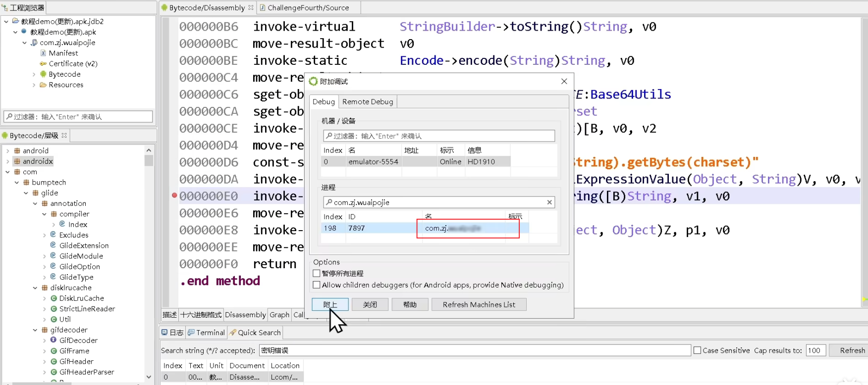Click the breakpoint dot at 000000E0
This screenshot has height=385, width=868.
pyautogui.click(x=174, y=195)
